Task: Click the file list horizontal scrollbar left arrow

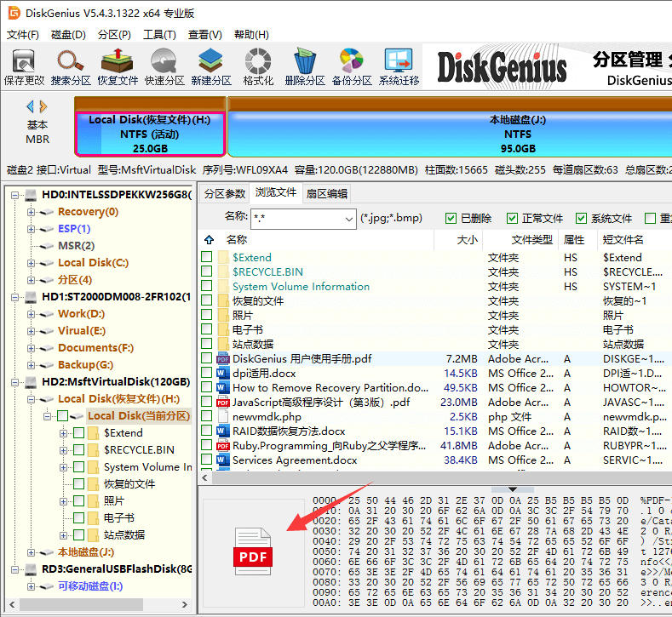Action: pos(205,477)
